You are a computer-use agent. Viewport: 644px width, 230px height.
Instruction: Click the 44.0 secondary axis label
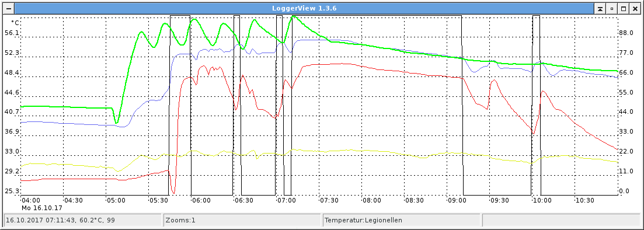click(x=626, y=111)
